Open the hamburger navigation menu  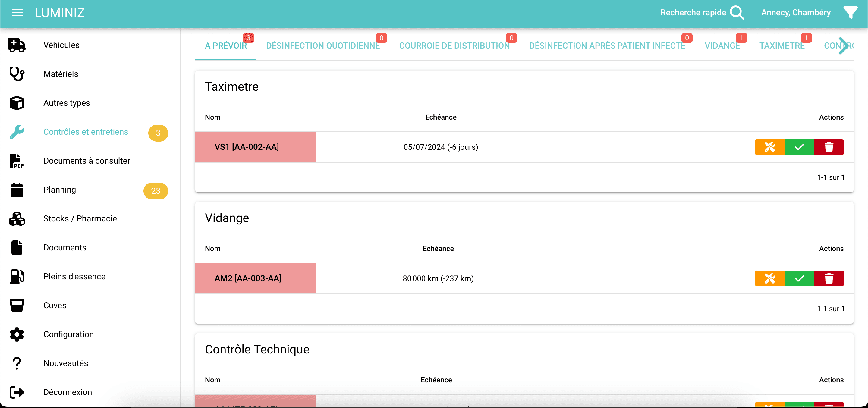(17, 13)
